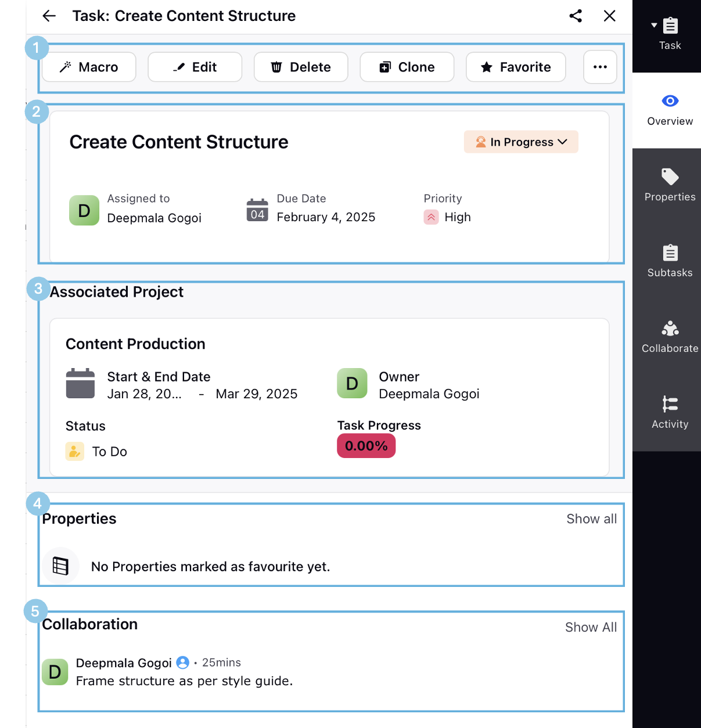Click the 'Create Content Structure' card title
701x728 pixels.
(179, 142)
